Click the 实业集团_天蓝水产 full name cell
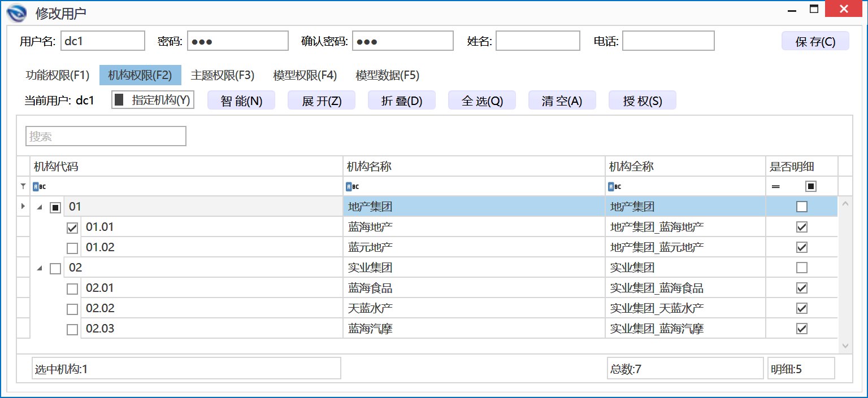Image resolution: width=868 pixels, height=398 pixels. tap(685, 308)
